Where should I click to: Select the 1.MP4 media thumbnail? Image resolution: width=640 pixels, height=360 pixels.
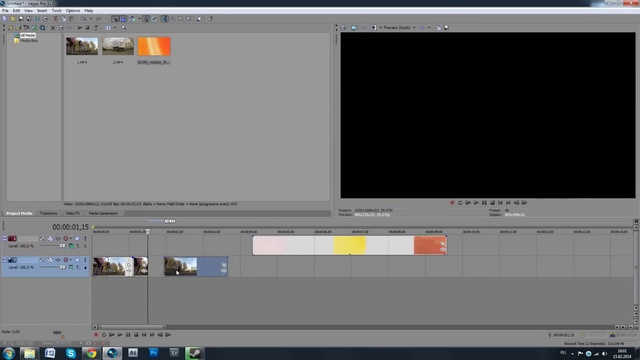[x=82, y=46]
